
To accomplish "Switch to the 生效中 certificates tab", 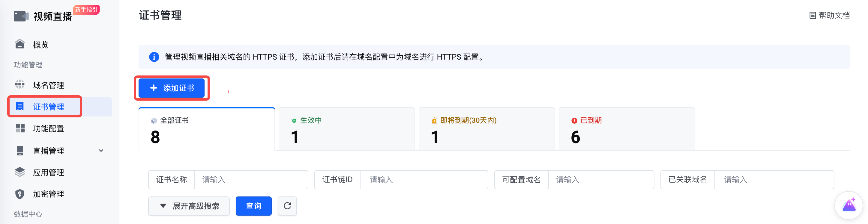I will (346, 129).
